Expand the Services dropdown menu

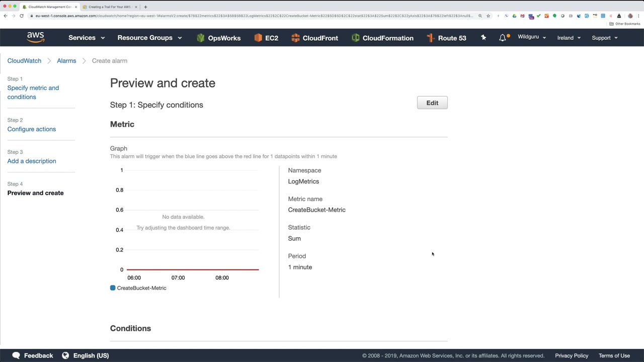87,38
